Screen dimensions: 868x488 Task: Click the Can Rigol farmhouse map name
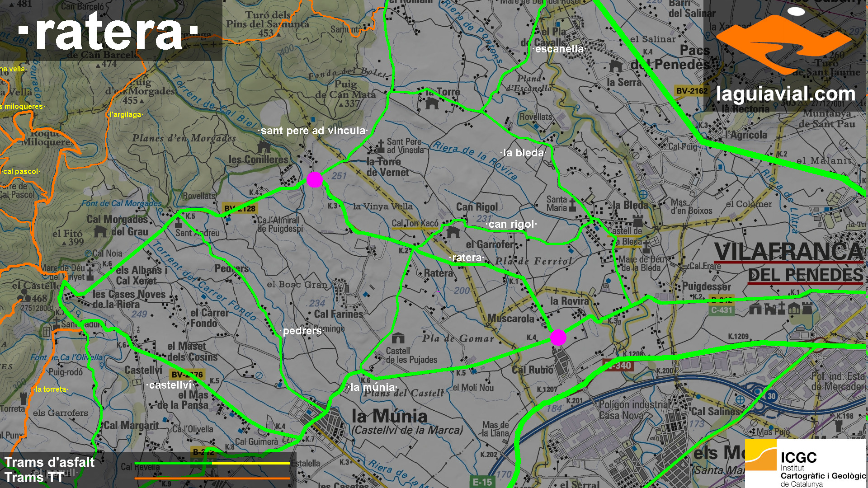tap(476, 207)
